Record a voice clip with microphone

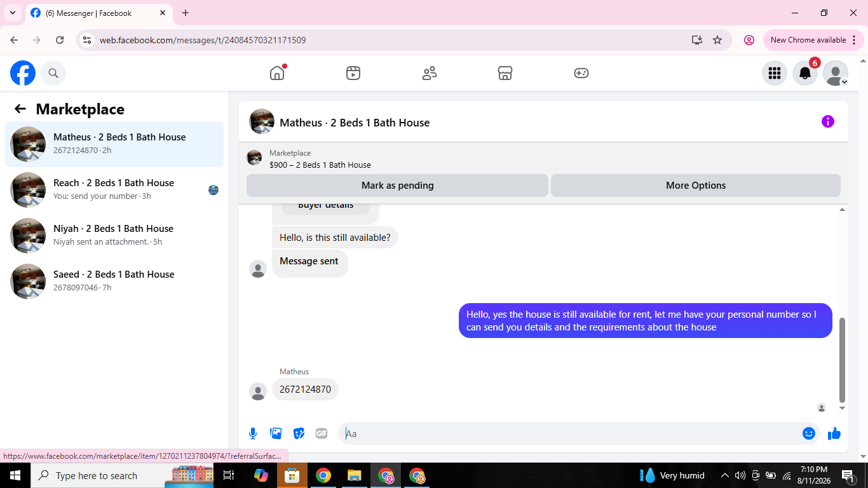(x=253, y=433)
